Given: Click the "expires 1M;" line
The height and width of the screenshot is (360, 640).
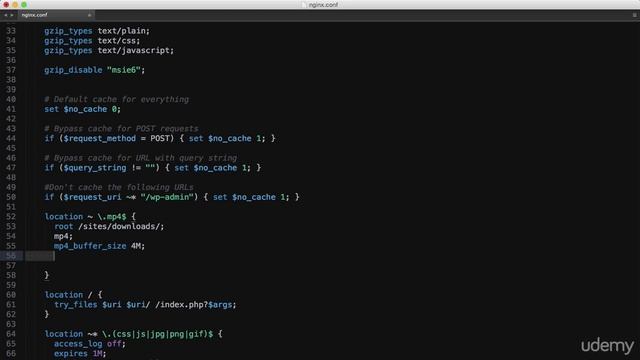Looking at the screenshot, I should click(80, 353).
